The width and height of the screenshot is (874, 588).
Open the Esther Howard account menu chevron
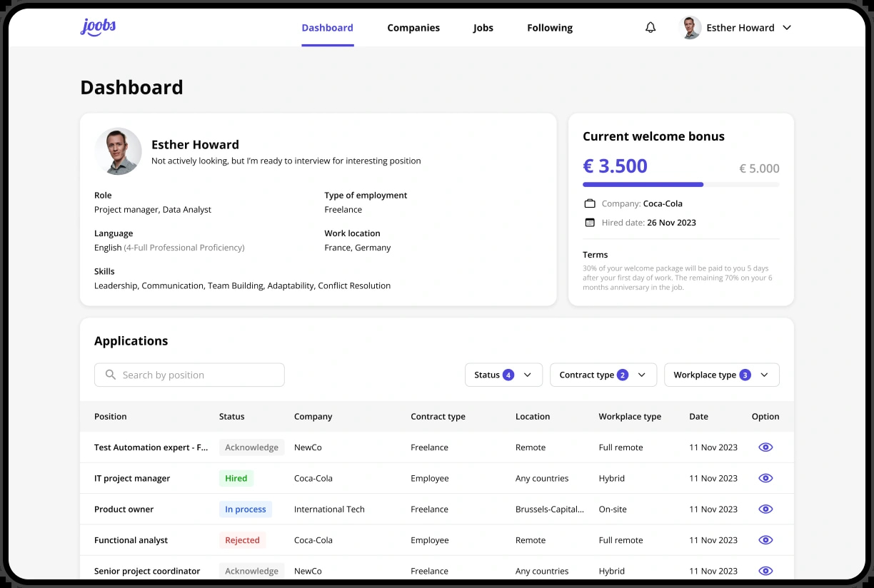pos(787,28)
